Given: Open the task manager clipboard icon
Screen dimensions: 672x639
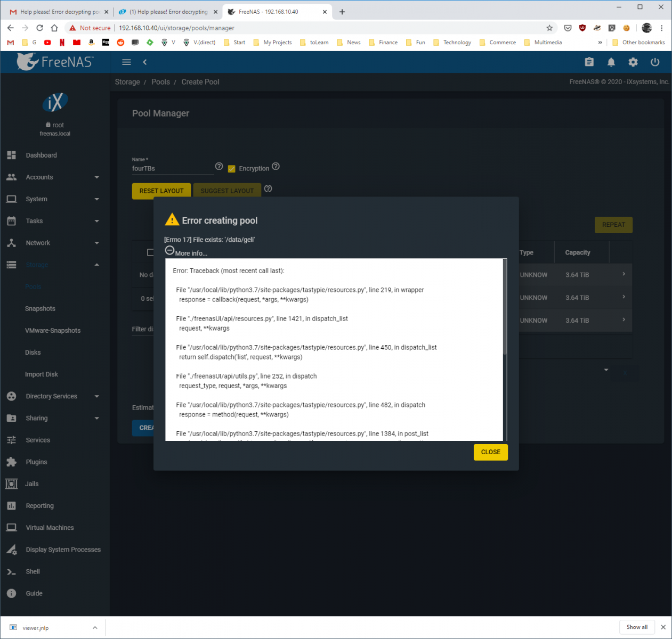Looking at the screenshot, I should (589, 62).
